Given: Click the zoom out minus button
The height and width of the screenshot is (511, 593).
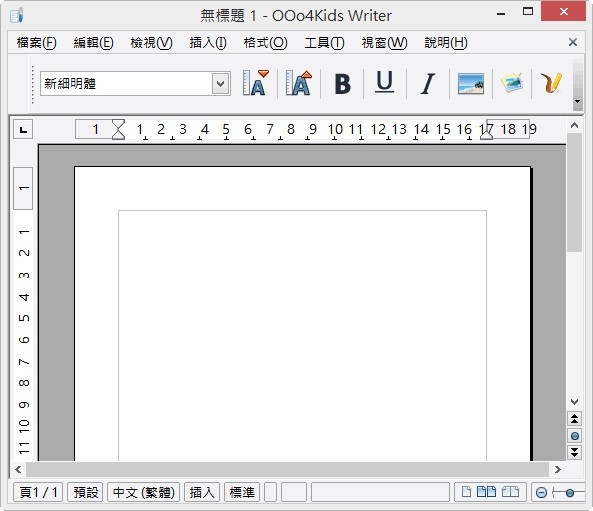Looking at the screenshot, I should 541,492.
